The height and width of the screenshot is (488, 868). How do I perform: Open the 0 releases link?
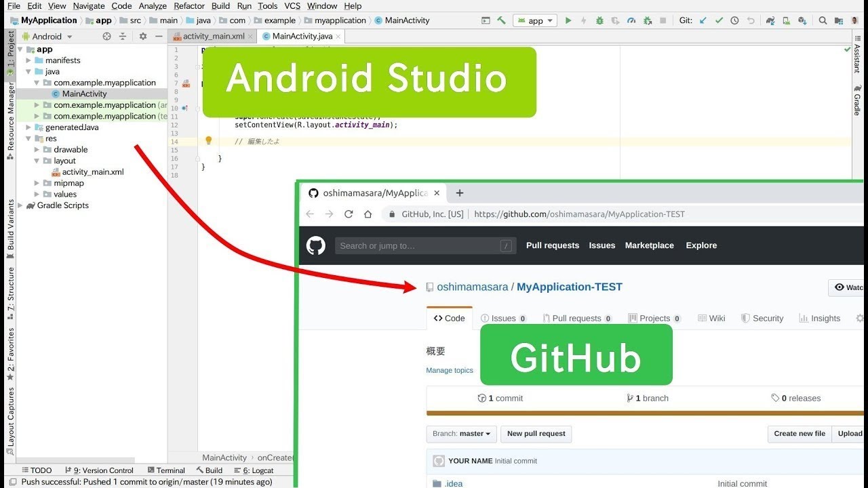[x=795, y=399]
